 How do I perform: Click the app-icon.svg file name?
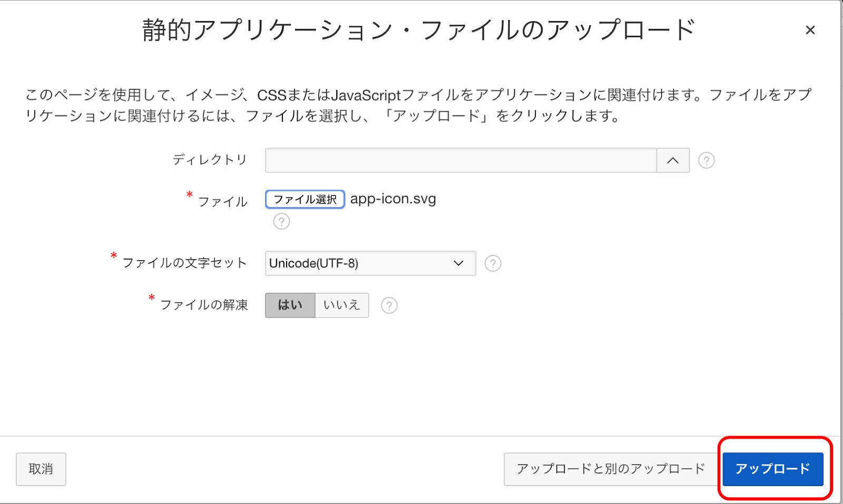[393, 199]
